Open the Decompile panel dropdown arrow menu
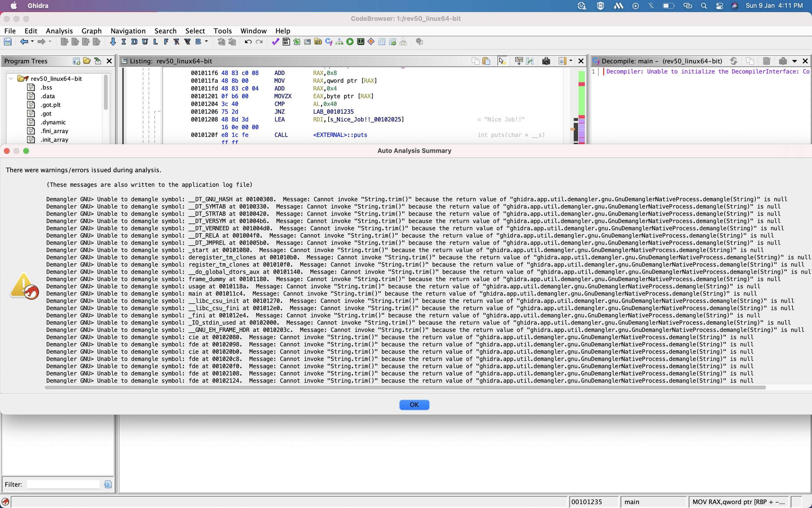Viewport: 812px width, 508px height. click(794, 61)
